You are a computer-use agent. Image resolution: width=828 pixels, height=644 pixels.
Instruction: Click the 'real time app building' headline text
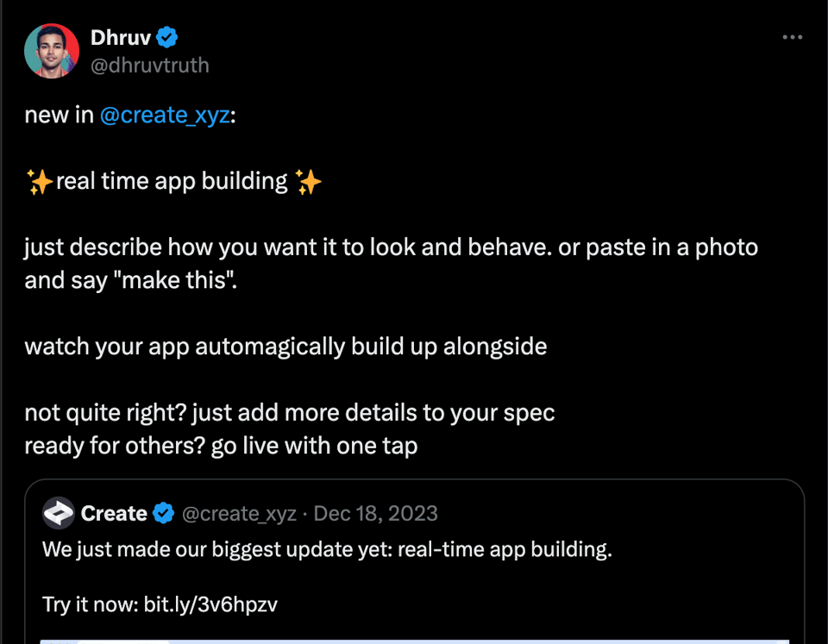pos(172,182)
